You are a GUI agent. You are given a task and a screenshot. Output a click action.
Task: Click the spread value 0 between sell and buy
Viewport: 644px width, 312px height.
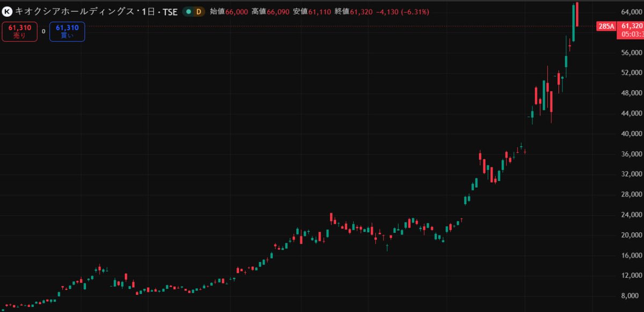pyautogui.click(x=44, y=31)
